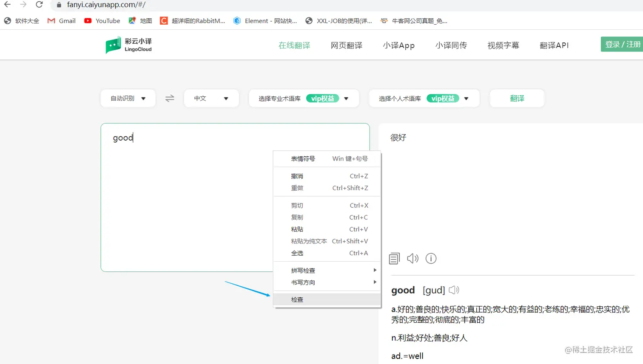This screenshot has height=364, width=643.
Task: Open the 地图 bookmark
Action: coord(140,21)
